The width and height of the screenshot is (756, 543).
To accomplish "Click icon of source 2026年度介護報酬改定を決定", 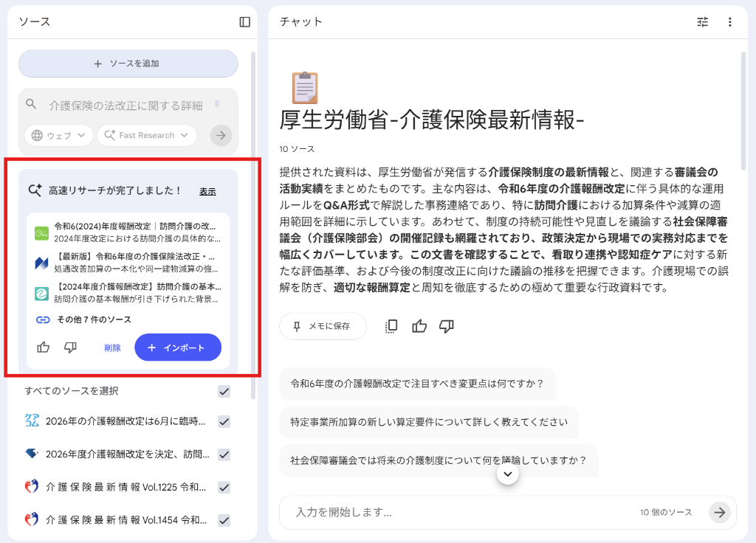I will pos(32,454).
